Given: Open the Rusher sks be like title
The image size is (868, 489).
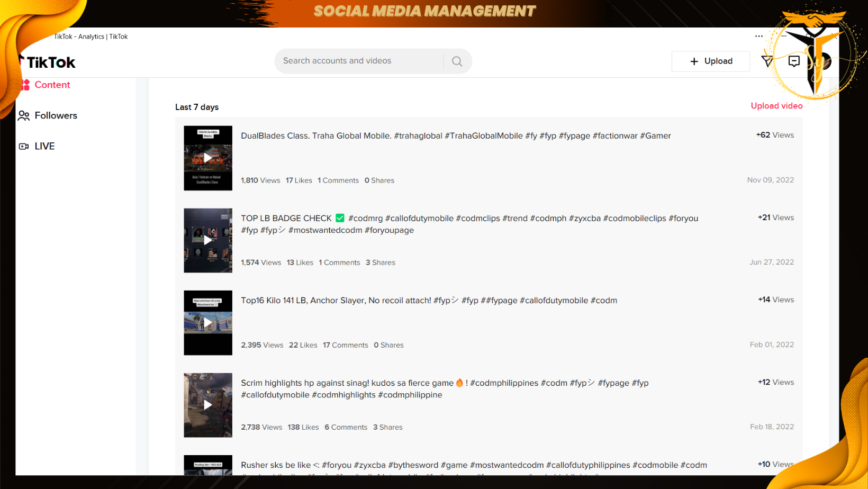Looking at the screenshot, I should pos(474,465).
